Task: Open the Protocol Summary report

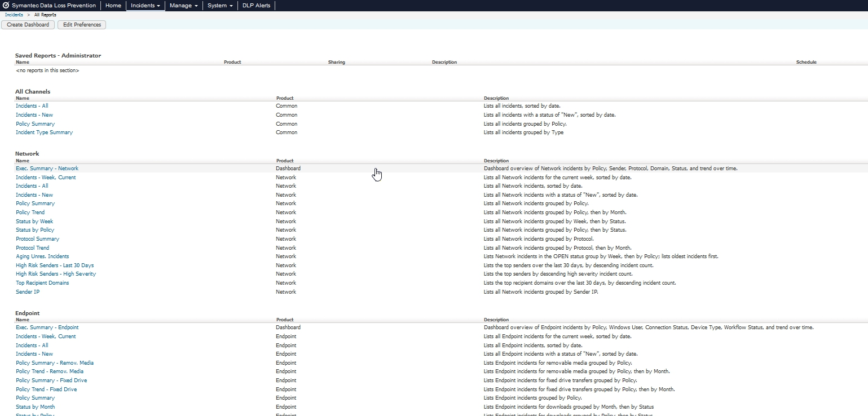Action: coord(38,239)
